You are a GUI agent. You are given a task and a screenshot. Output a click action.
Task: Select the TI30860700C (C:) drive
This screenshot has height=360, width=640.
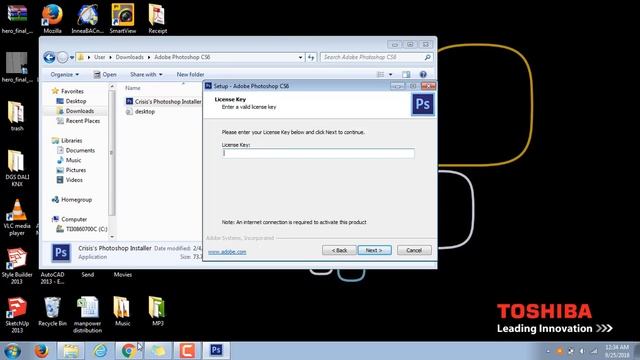click(82, 229)
